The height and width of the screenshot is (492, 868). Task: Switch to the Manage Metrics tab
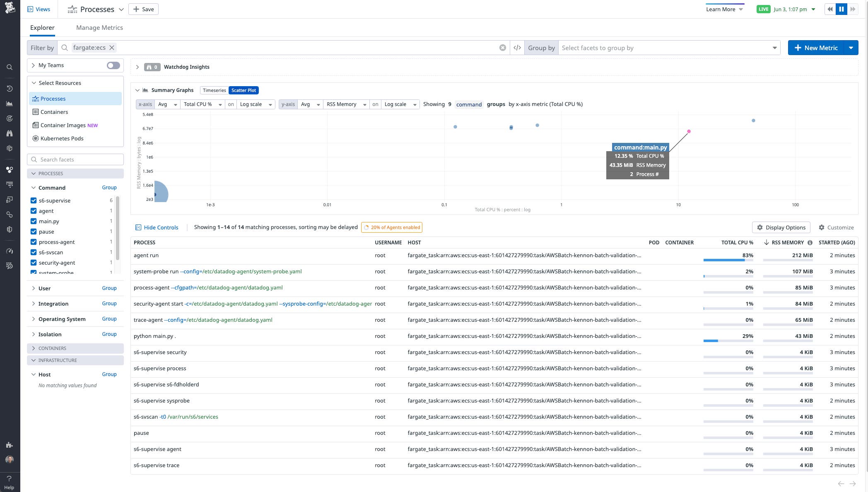[x=99, y=27]
